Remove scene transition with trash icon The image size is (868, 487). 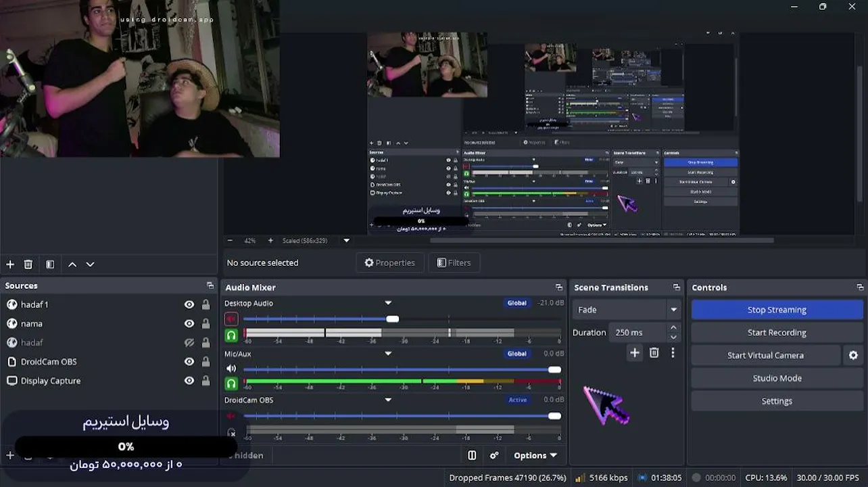(x=654, y=352)
